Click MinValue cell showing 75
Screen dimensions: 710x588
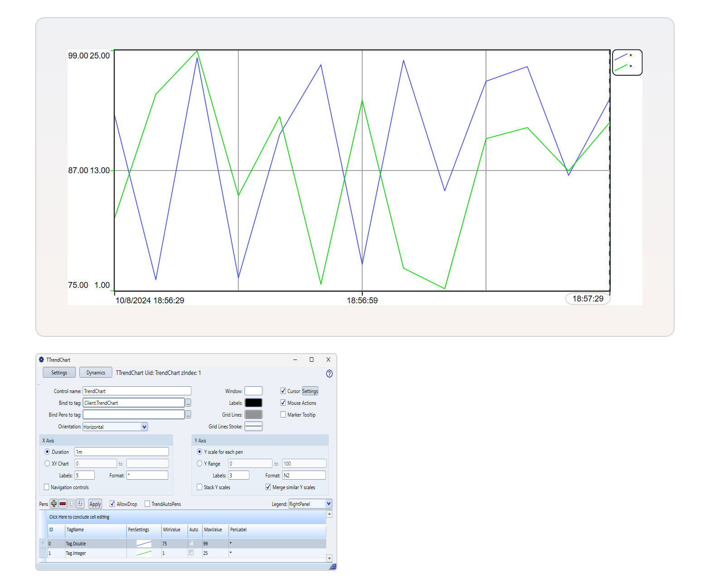pos(175,543)
